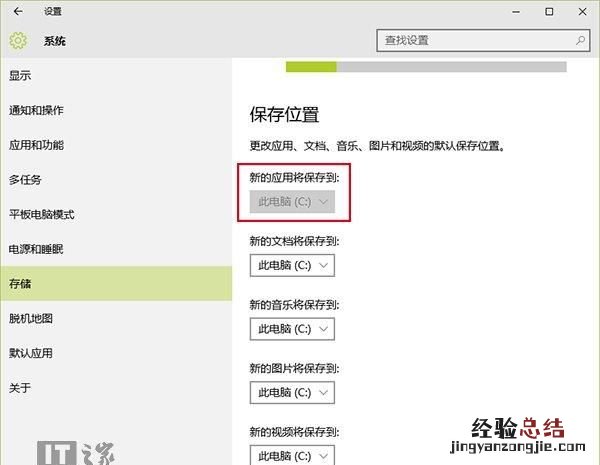Select 应用和功能 from the sidebar
600x465 pixels.
click(x=36, y=145)
